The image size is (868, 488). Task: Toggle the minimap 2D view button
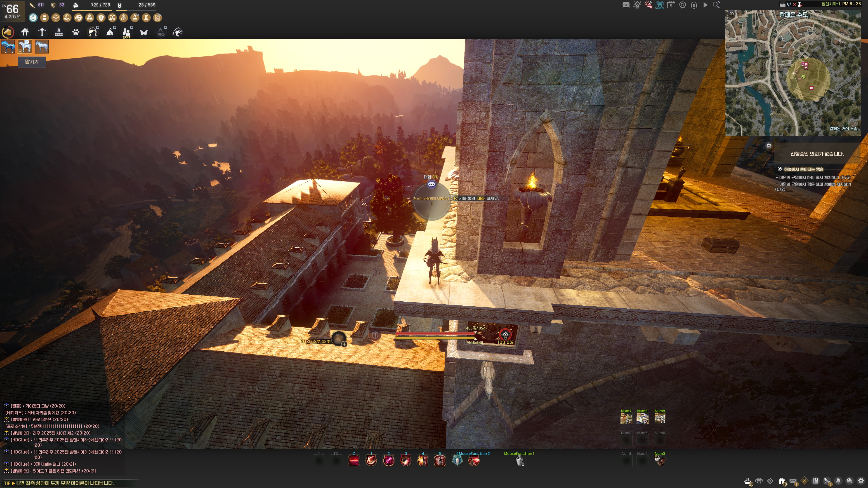tap(731, 14)
